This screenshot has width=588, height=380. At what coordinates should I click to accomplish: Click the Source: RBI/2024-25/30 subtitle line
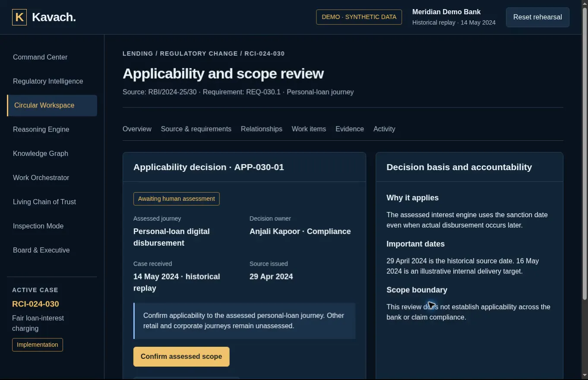pyautogui.click(x=238, y=92)
